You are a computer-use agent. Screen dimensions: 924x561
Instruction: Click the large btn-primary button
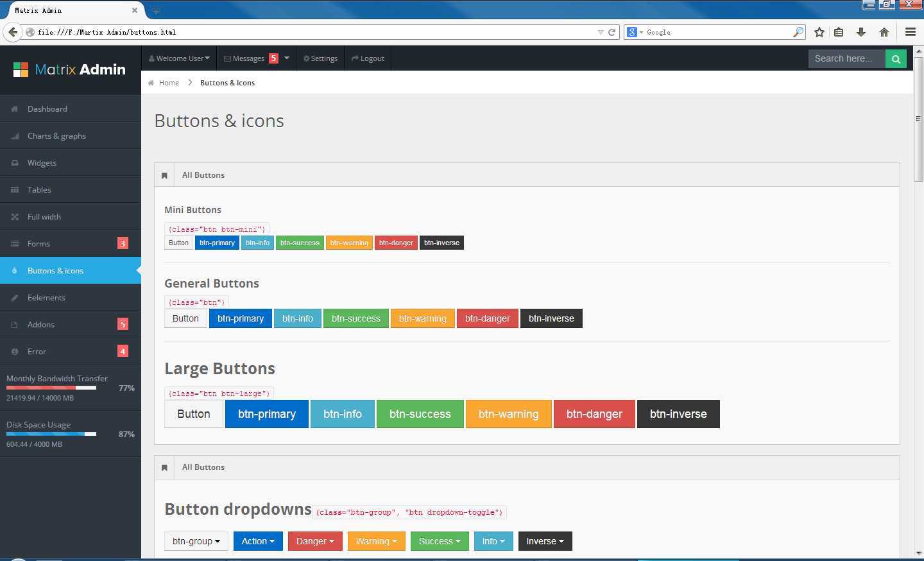(x=267, y=414)
